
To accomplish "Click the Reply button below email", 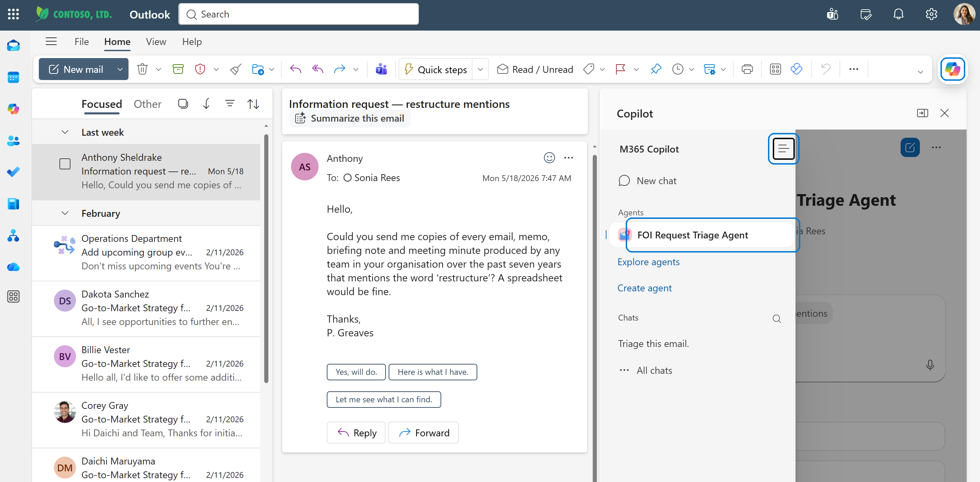I will pos(356,433).
